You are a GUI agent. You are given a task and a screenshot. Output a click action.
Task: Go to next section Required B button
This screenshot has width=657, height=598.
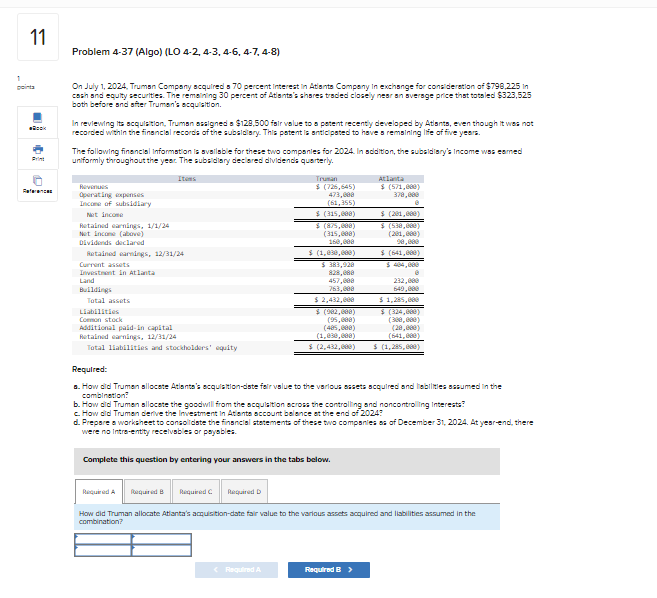pos(328,570)
